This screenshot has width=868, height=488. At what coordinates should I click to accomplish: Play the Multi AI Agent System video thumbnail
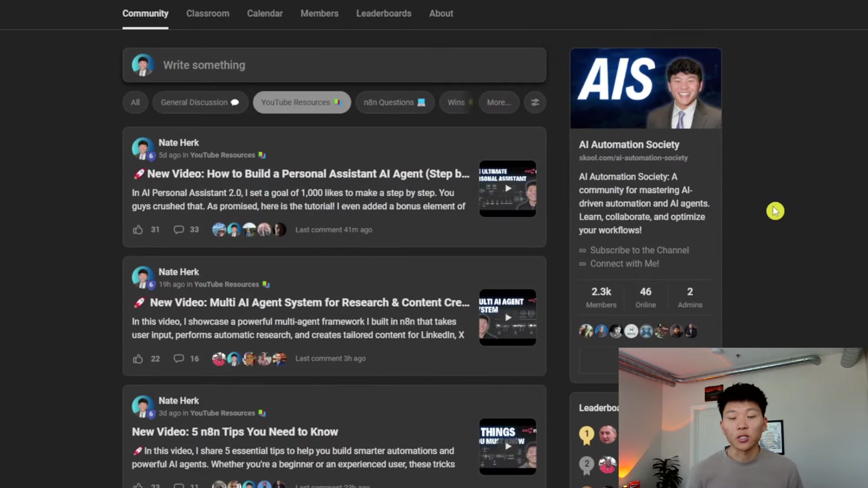[508, 318]
